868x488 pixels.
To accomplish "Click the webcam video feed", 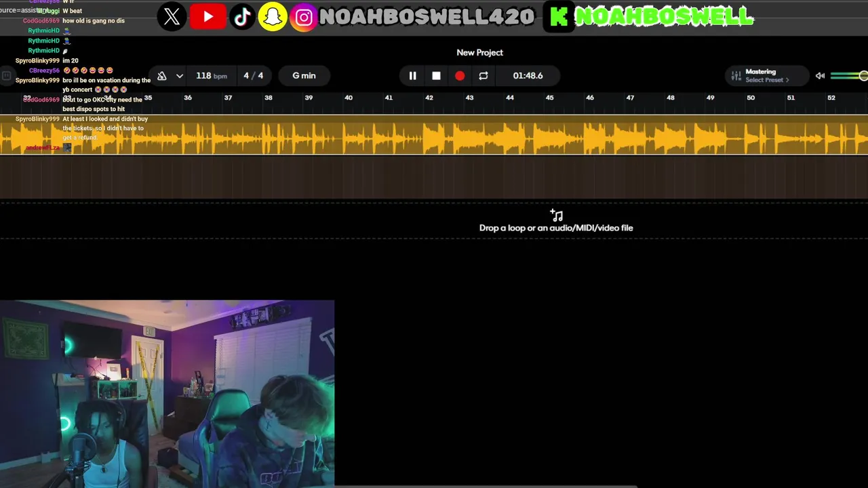I will coord(167,394).
